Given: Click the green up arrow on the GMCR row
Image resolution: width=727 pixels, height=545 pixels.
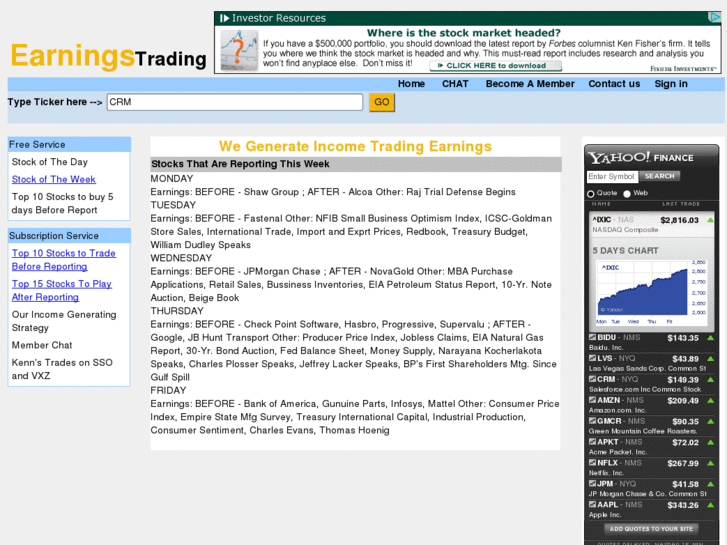Looking at the screenshot, I should (710, 421).
